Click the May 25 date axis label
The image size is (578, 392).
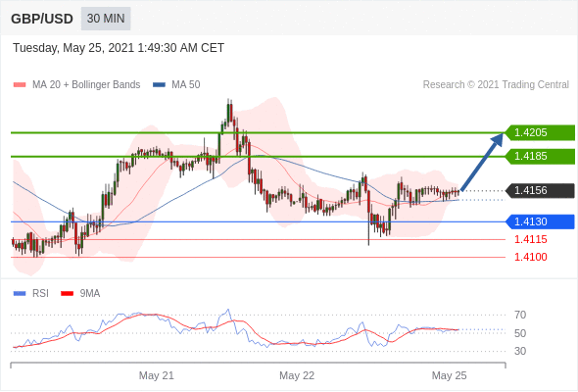[449, 375]
